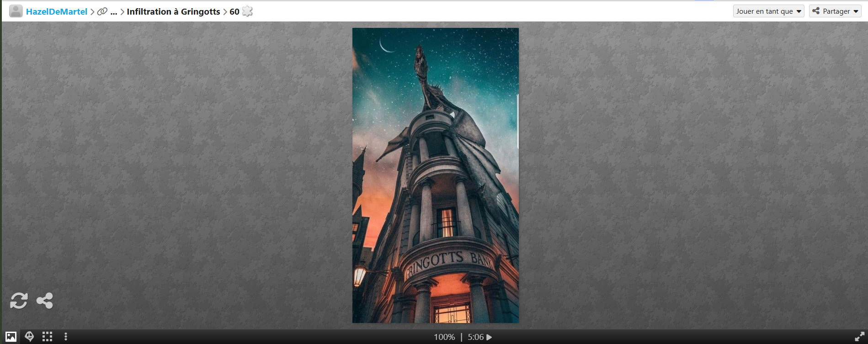Click the 100% completion indicator

click(444, 337)
